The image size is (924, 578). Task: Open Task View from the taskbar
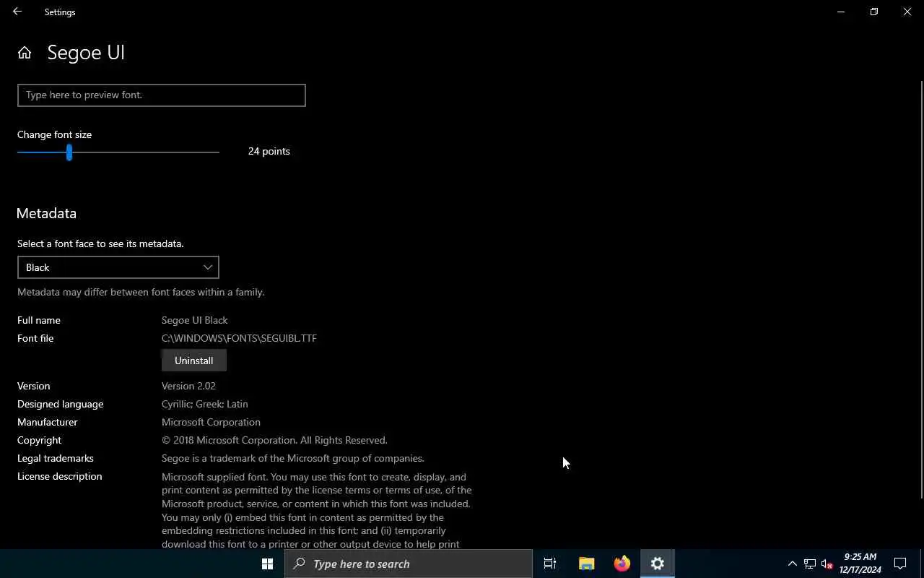coord(550,564)
